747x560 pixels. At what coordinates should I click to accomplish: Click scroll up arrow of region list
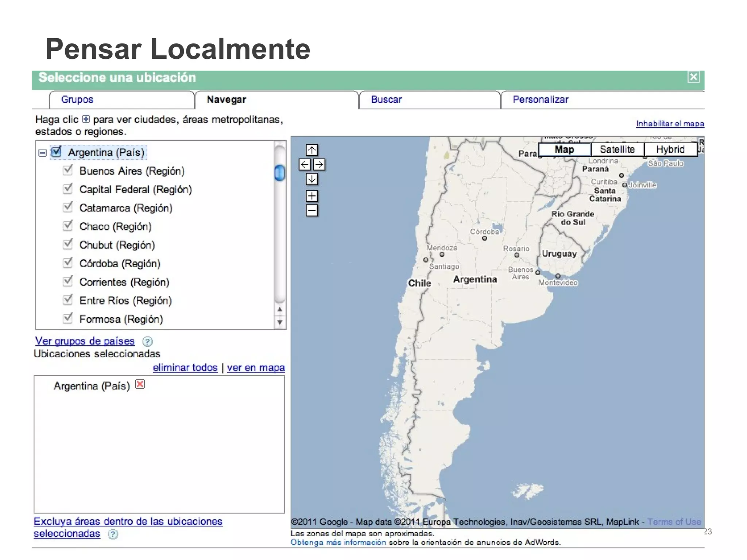click(x=280, y=310)
